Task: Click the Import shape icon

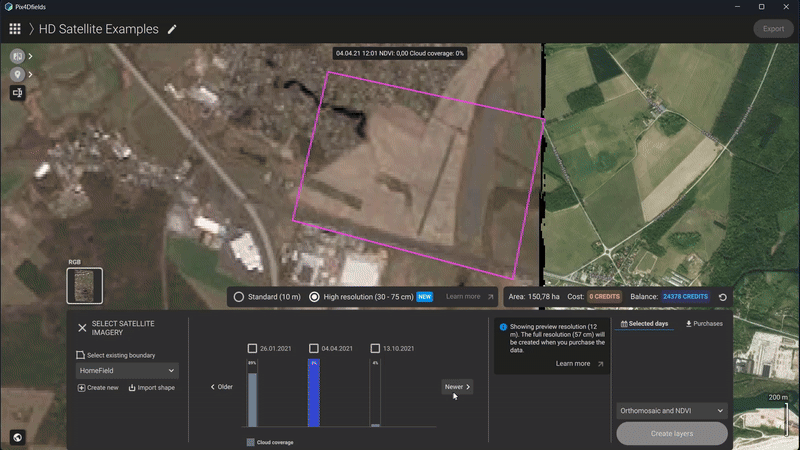Action: coord(133,388)
